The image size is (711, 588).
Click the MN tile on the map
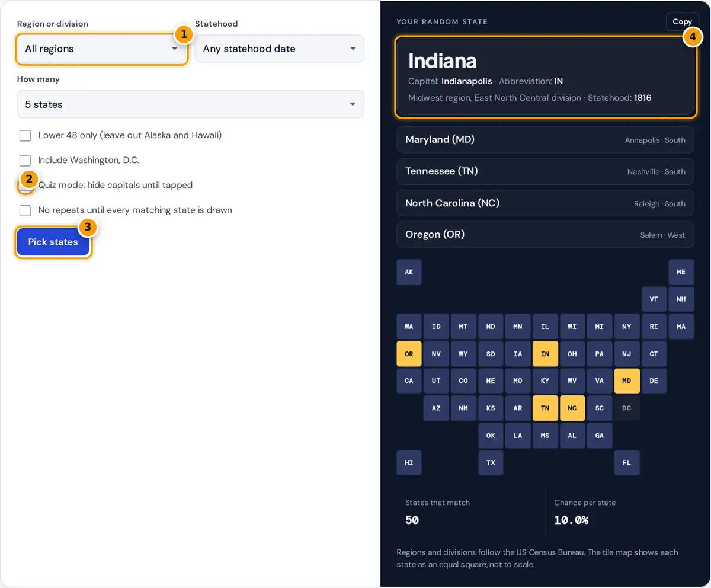click(x=518, y=327)
